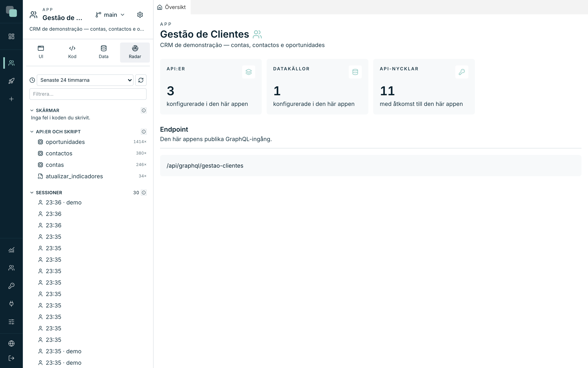Open the team members icon near the bottom
Viewport: 588px width, 368px height.
[x=11, y=268]
